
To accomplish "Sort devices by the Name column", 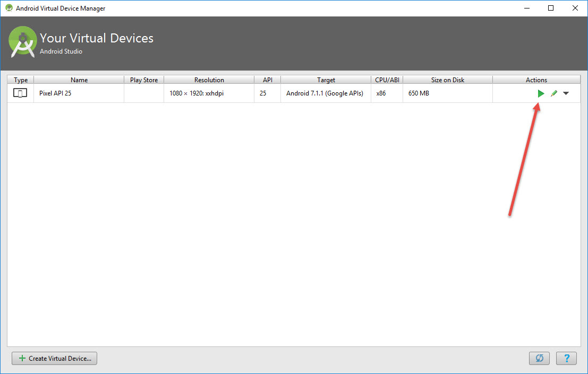I will coord(79,80).
